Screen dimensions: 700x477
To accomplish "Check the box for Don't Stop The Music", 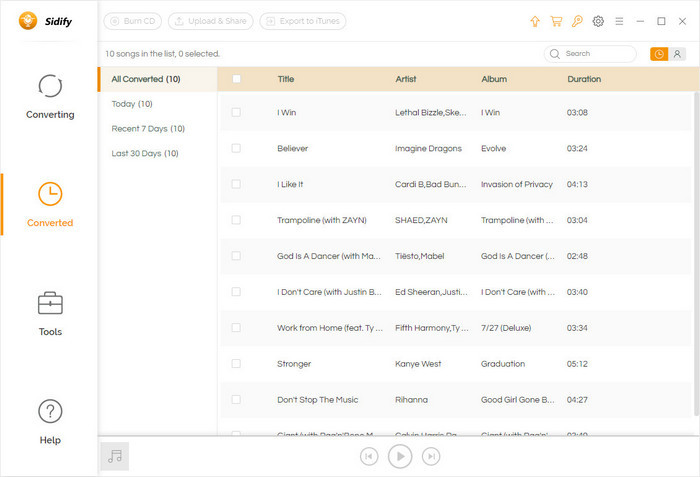I will tap(236, 399).
